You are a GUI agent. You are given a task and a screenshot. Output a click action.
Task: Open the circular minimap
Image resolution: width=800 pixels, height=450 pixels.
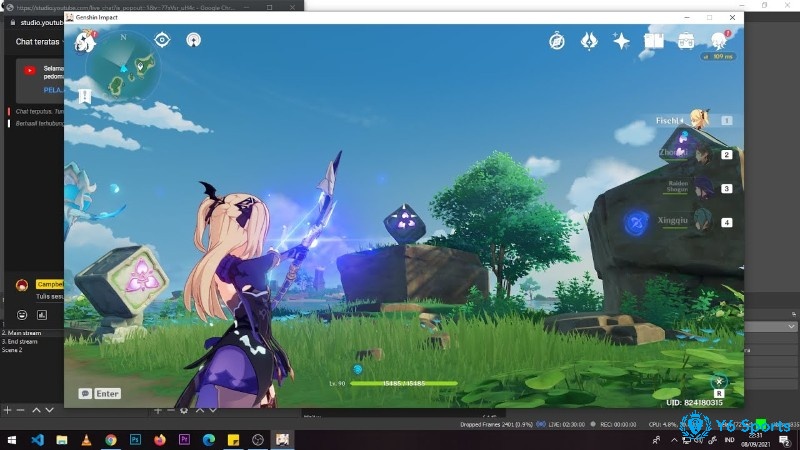[x=123, y=67]
